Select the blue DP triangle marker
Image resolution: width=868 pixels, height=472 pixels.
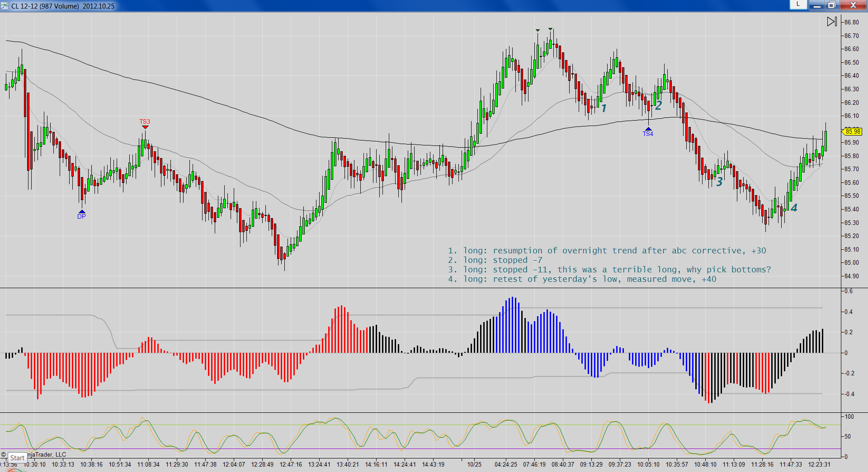[x=82, y=211]
